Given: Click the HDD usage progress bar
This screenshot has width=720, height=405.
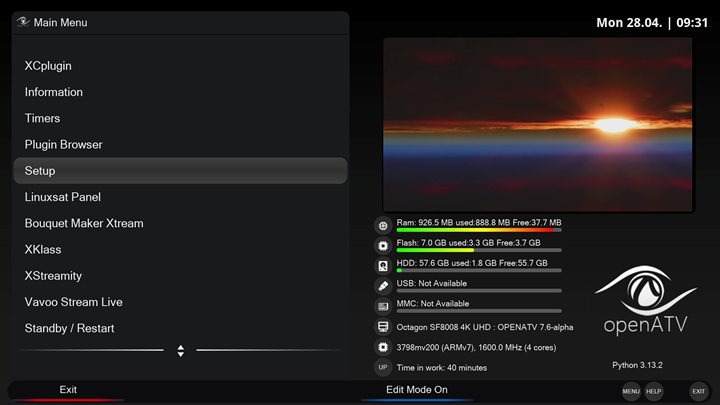Looking at the screenshot, I should tap(479, 270).
